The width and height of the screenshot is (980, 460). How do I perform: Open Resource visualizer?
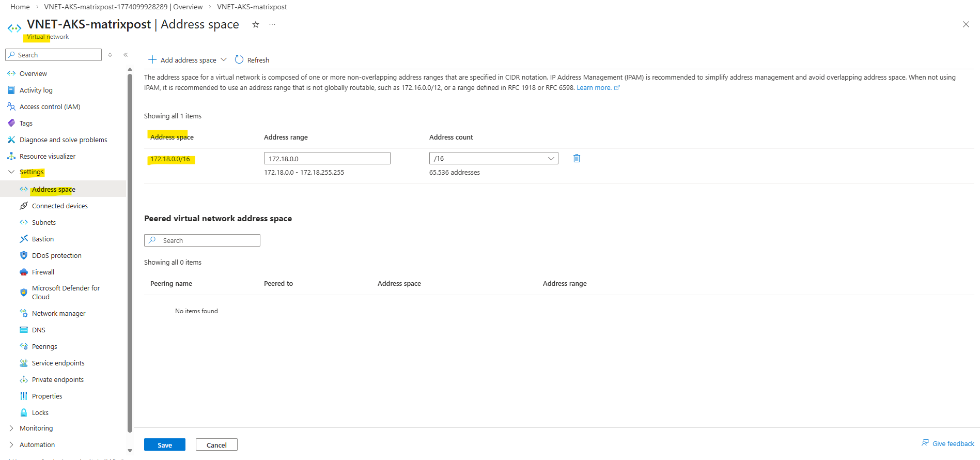[x=48, y=157]
